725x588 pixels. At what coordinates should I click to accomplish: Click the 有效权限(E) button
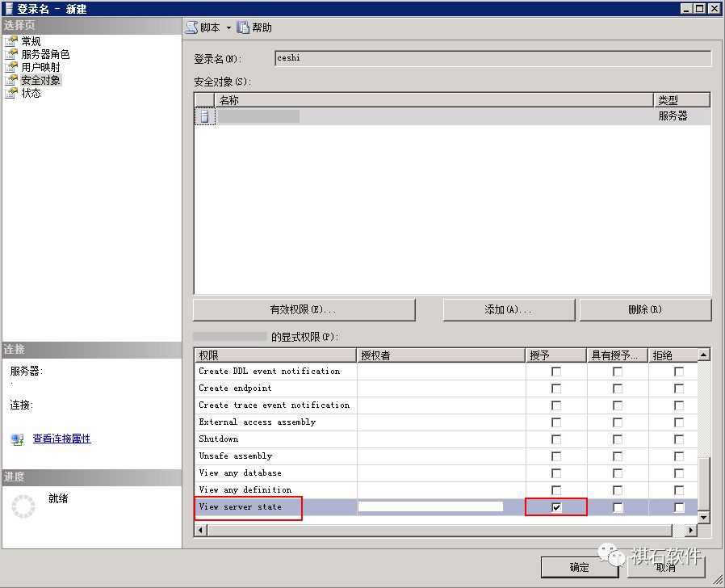[x=304, y=309]
